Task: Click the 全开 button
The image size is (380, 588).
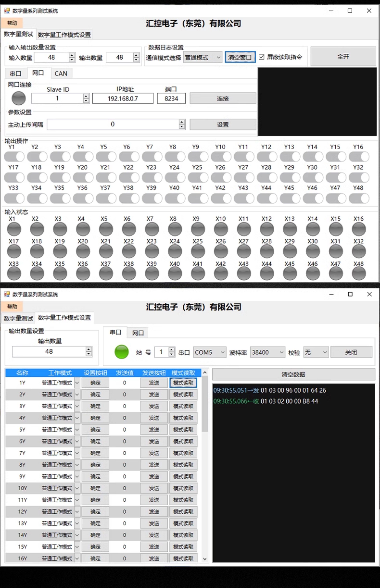Action: 343,57
